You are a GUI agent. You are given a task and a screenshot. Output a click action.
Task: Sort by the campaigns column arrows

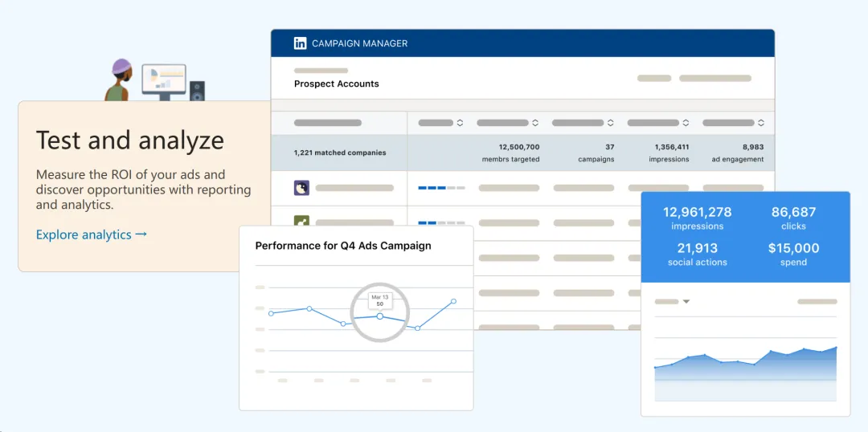(x=610, y=123)
